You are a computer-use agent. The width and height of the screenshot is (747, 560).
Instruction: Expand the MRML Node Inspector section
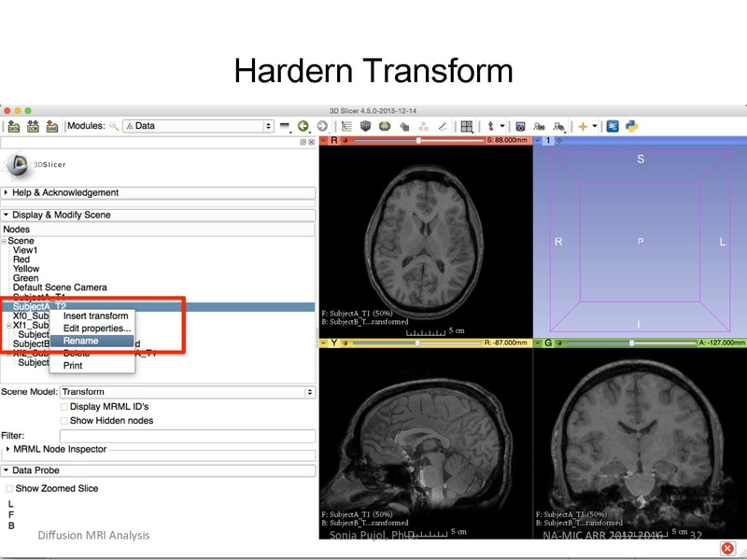click(60, 450)
